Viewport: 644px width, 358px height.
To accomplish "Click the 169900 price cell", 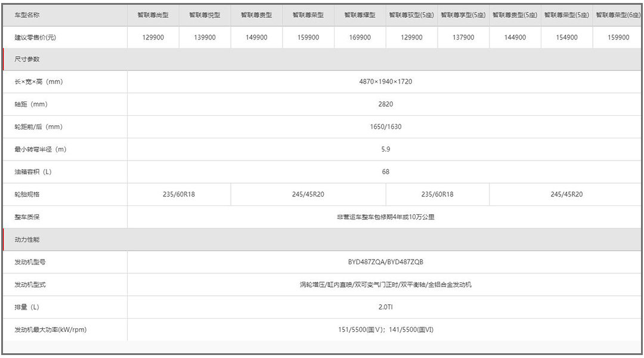I will click(360, 37).
